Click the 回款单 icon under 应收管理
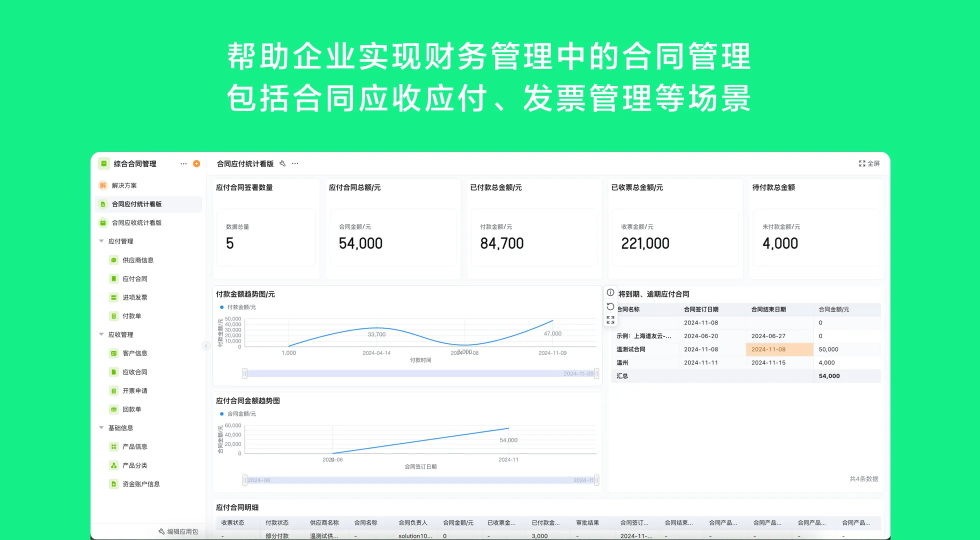This screenshot has height=540, width=980. click(x=114, y=409)
